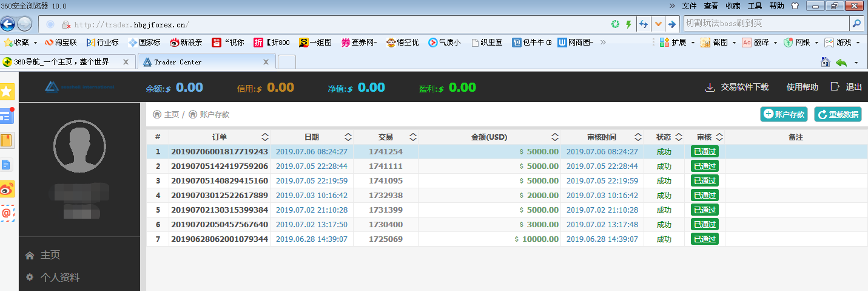Open the Weibo icon in left sidebar
The height and width of the screenshot is (291, 868).
[x=7, y=189]
